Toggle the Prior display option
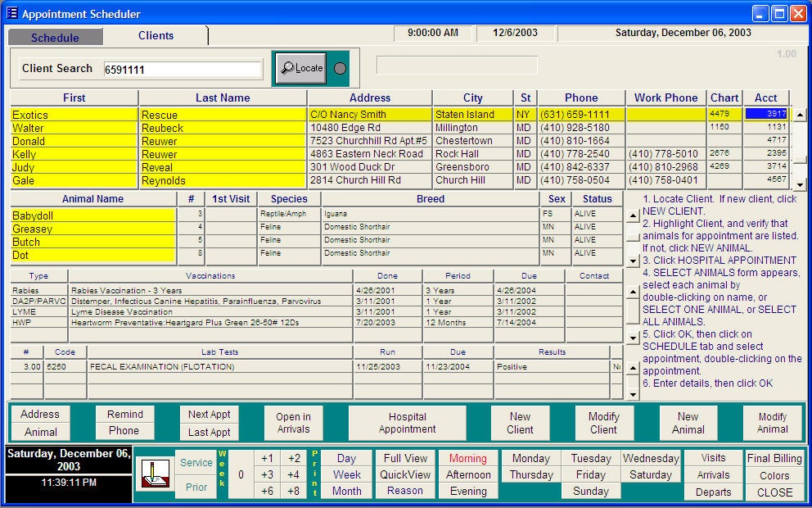Screen dimensions: 812x508 click(x=196, y=487)
